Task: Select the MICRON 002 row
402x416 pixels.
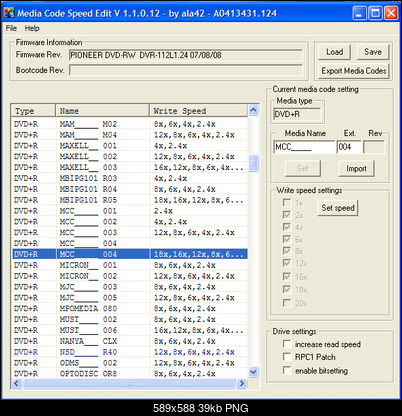Action: pos(130,276)
